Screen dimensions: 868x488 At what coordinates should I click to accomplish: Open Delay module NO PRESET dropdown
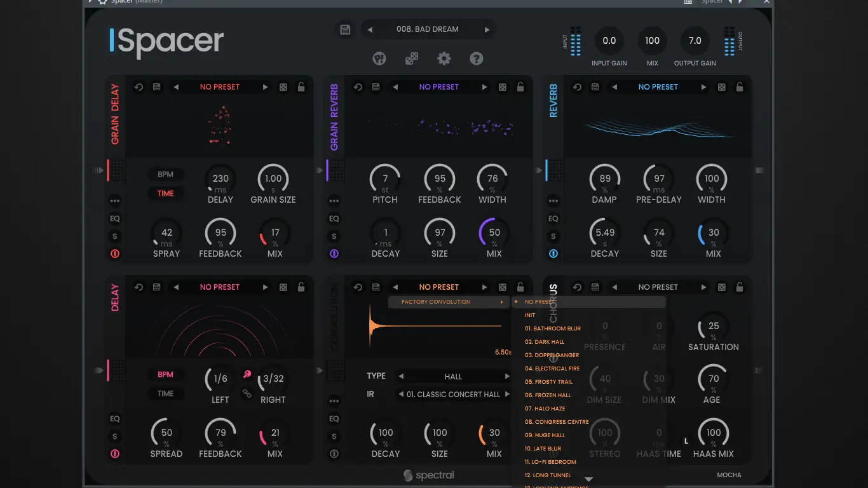(220, 287)
